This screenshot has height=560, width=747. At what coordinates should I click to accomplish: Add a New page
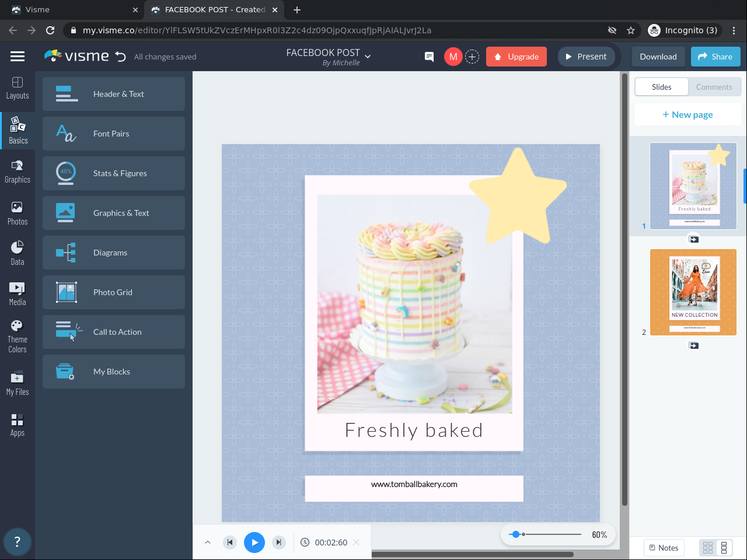[x=687, y=115]
